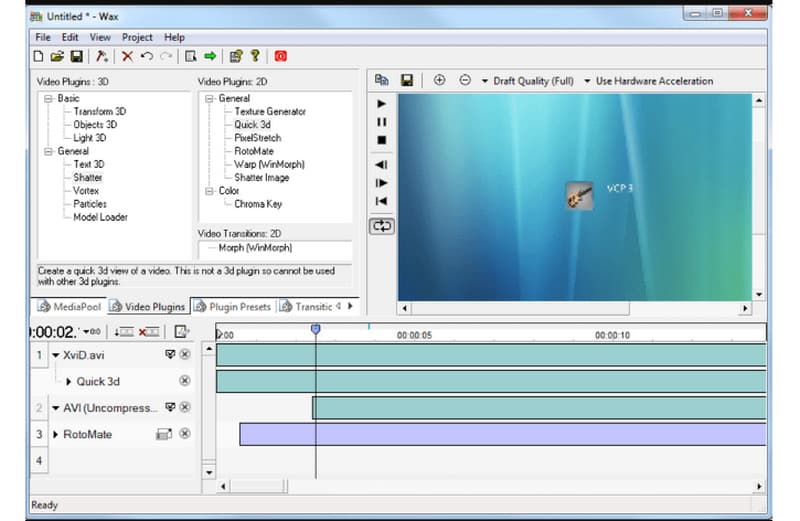
Task: Toggle the enable checkbox on XviD.avi track
Action: tap(170, 355)
